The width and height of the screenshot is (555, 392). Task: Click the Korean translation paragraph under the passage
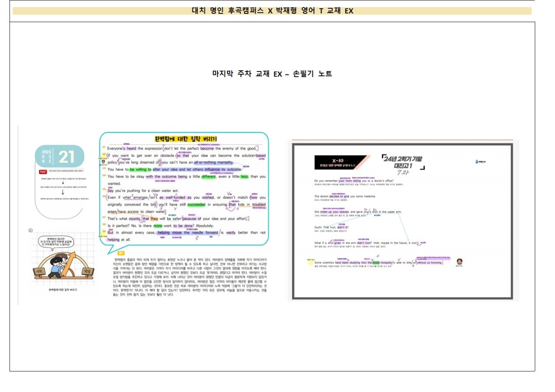[x=187, y=276]
